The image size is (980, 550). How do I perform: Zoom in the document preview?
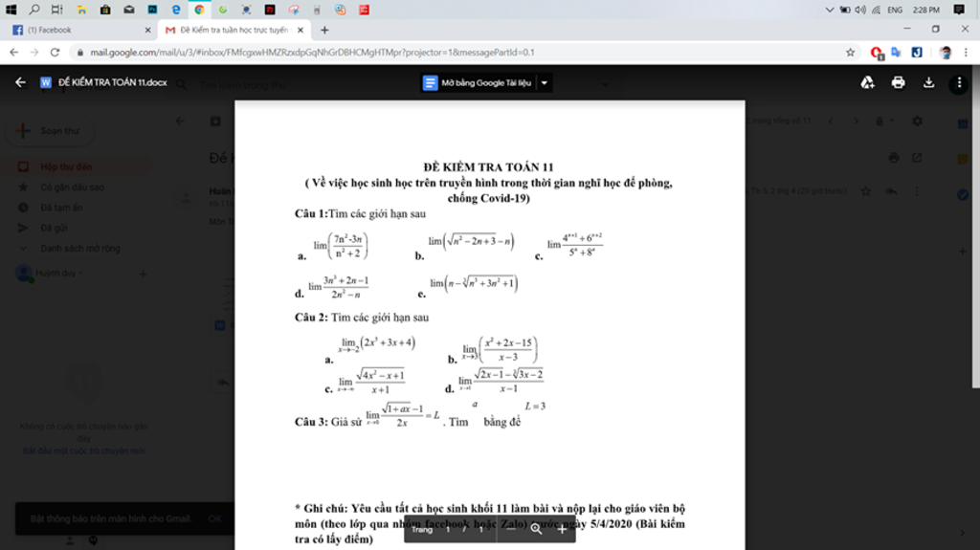pos(562,529)
